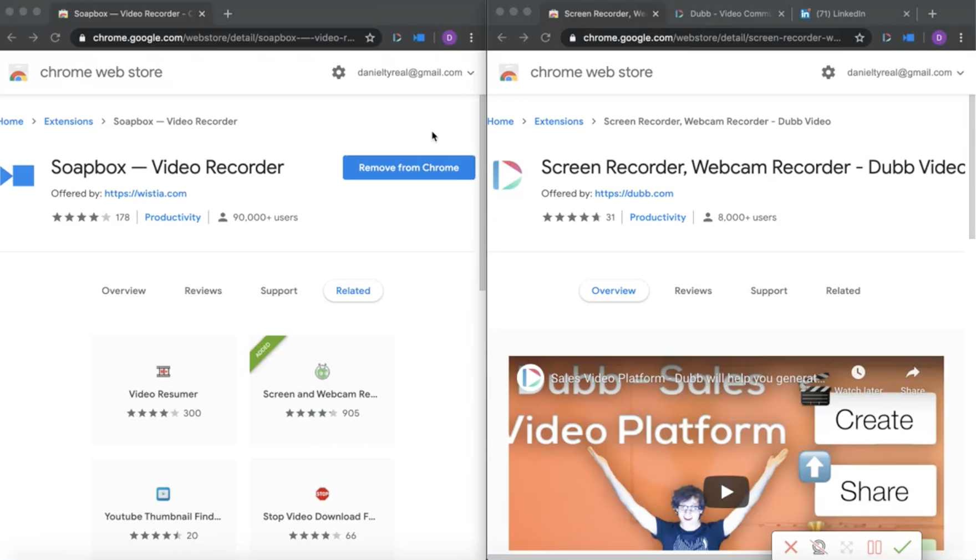976x560 pixels.
Task: Select Overview tab on Dubb page
Action: tap(613, 291)
